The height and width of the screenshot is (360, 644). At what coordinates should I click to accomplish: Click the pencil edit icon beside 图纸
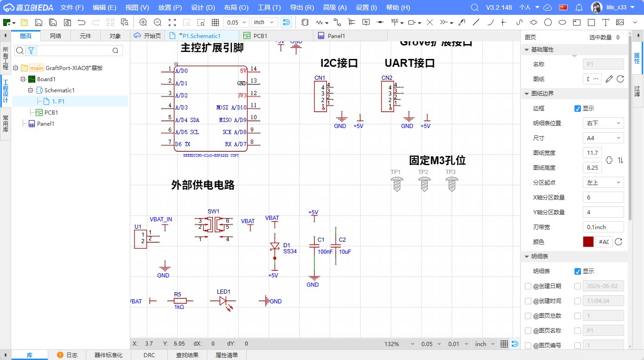(609, 79)
